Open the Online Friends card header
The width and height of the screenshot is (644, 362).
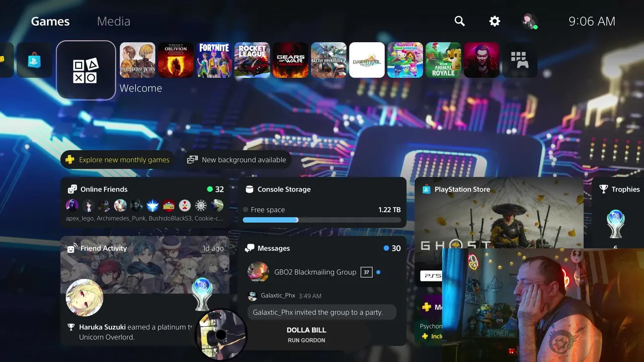click(98, 189)
